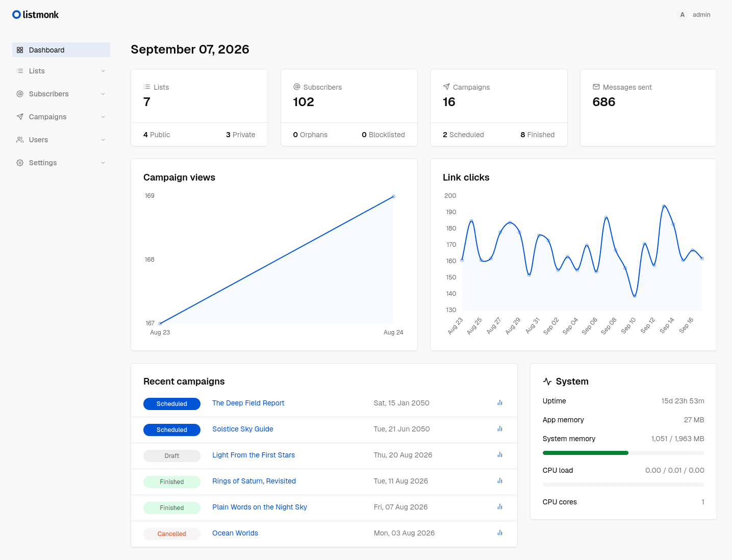Expand the Subscribers menu chevron
This screenshot has width=732, height=560.
[103, 94]
